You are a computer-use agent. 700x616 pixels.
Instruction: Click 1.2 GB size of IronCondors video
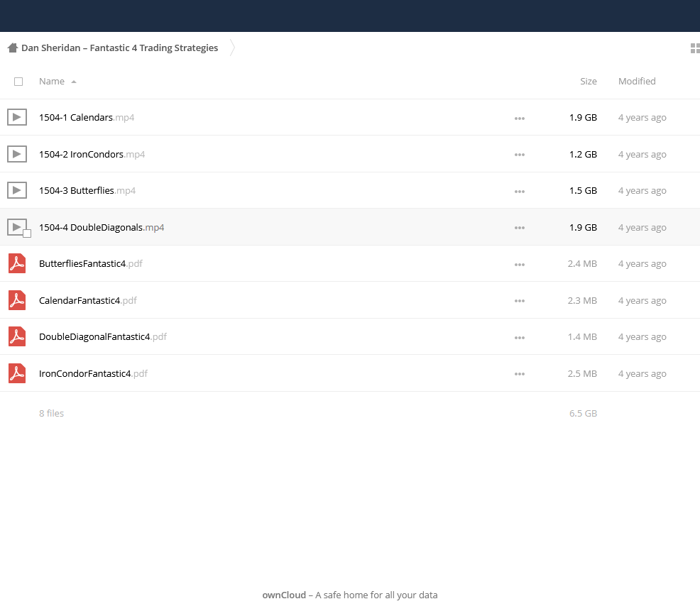(x=583, y=154)
